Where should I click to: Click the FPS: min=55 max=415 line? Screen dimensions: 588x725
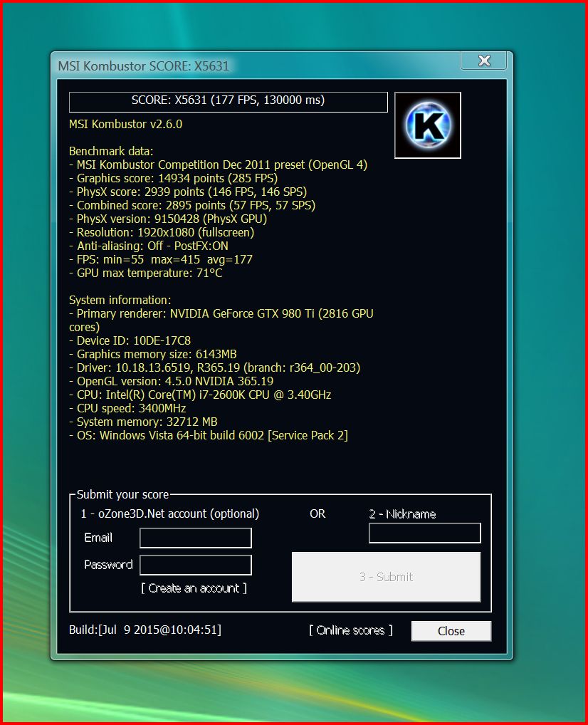click(x=161, y=259)
